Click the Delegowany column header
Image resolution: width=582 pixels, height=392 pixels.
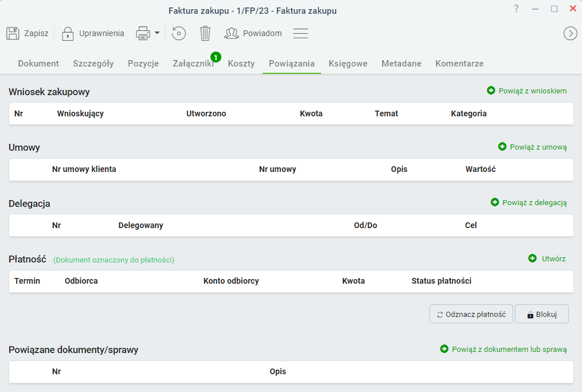[140, 225]
